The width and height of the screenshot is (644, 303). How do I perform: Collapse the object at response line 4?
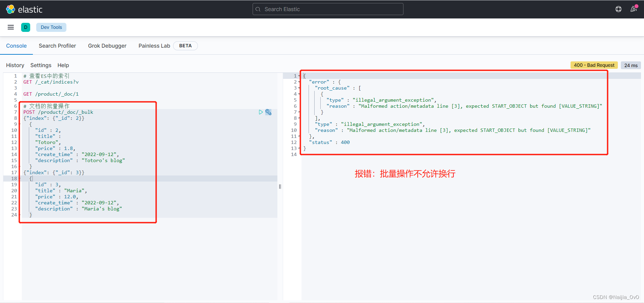click(299, 94)
